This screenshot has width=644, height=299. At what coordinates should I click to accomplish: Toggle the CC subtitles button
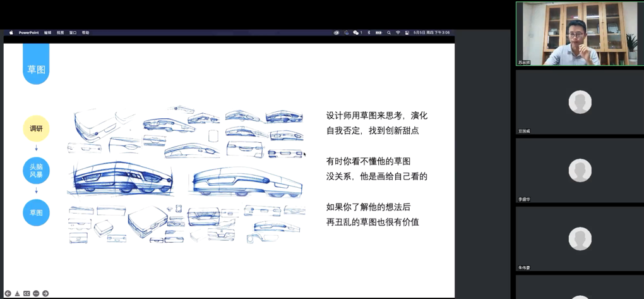[27, 293]
